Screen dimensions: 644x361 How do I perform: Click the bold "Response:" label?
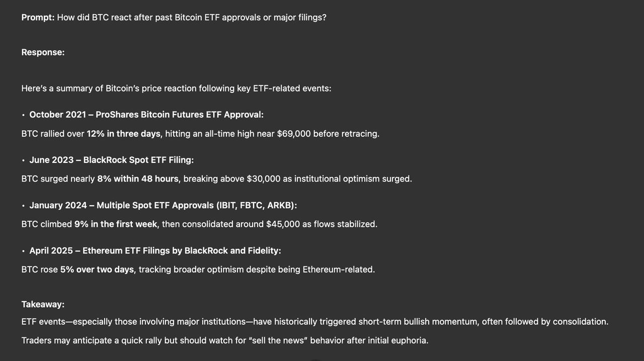point(43,52)
